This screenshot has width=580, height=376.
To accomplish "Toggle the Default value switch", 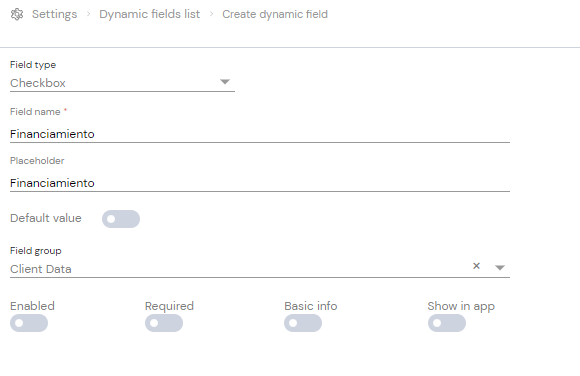I will pyautogui.click(x=121, y=219).
